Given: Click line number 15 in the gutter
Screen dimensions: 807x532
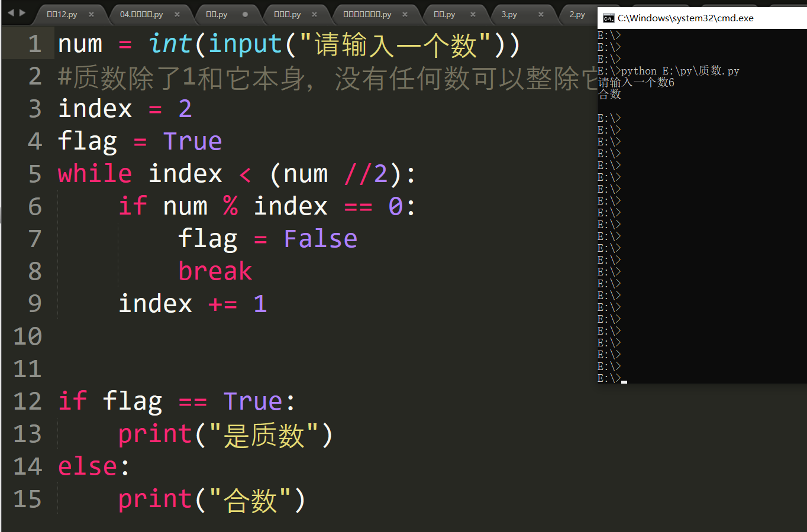Looking at the screenshot, I should click(x=27, y=499).
